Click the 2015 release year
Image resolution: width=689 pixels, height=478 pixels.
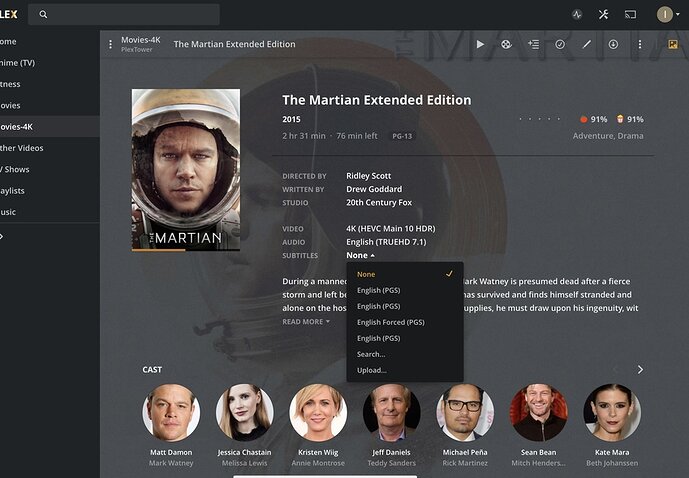tap(291, 119)
